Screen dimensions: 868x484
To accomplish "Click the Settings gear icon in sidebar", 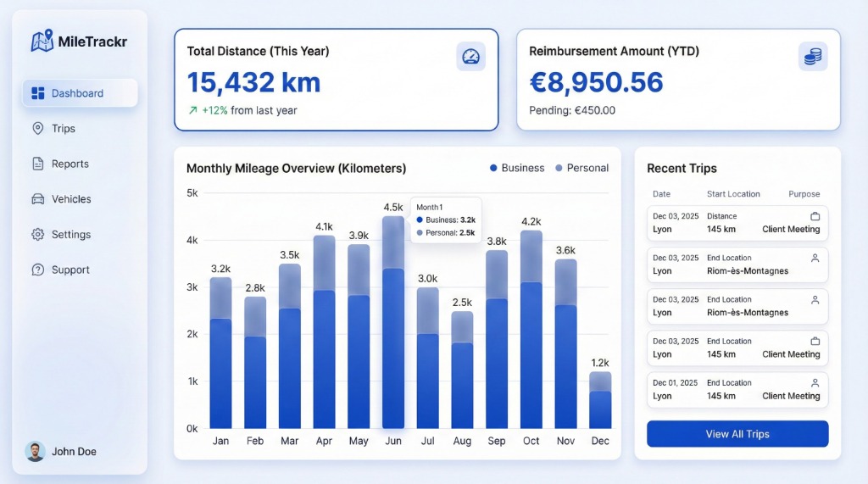I will coord(37,235).
